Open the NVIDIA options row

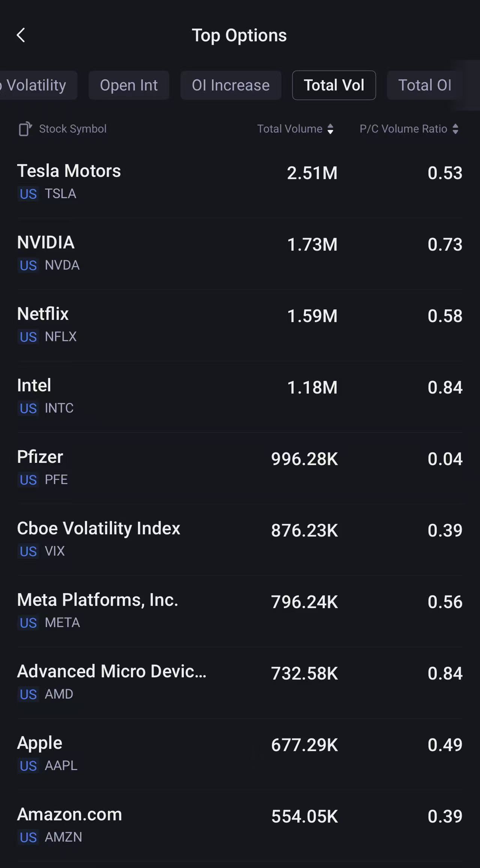click(239, 253)
